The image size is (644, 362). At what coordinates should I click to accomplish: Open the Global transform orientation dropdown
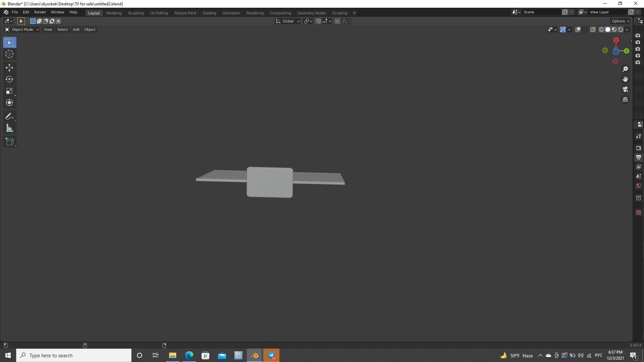point(288,21)
